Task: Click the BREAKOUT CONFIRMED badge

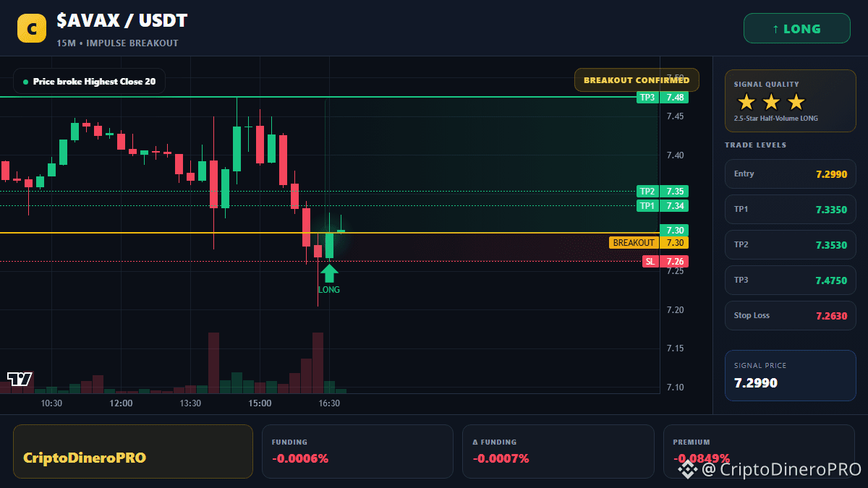Action: [x=637, y=80]
